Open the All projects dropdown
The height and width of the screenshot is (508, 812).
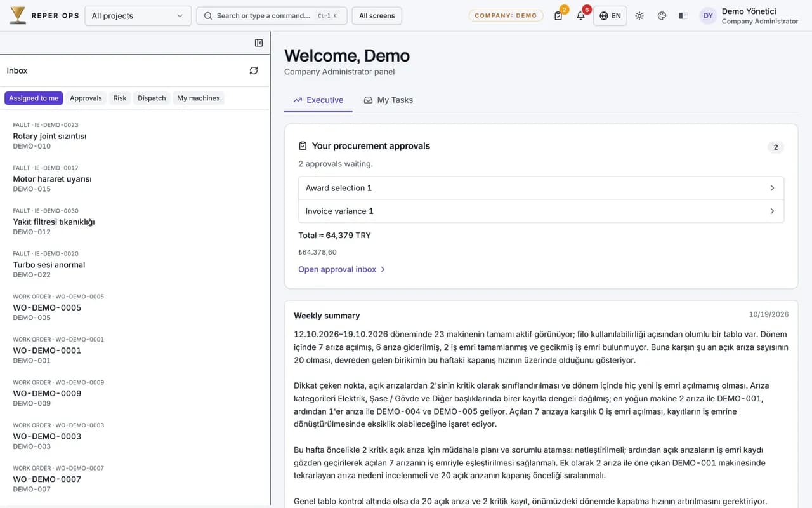point(138,16)
